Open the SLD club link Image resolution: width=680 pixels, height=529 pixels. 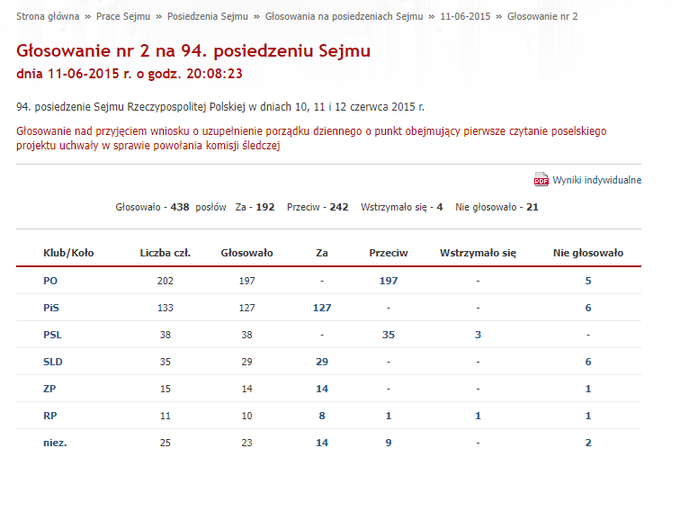tap(53, 362)
